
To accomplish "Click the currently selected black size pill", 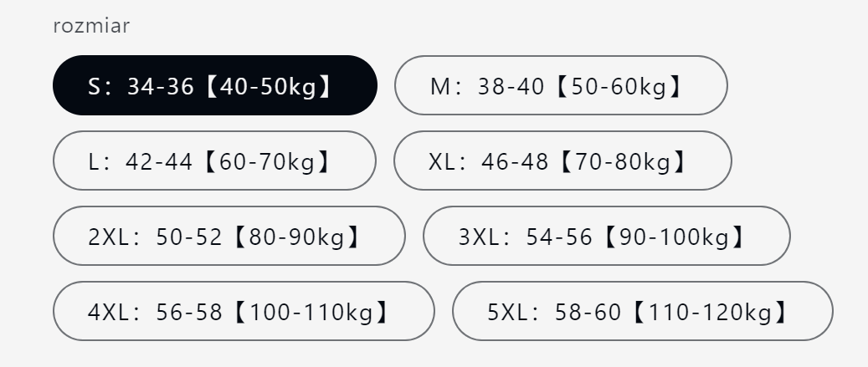I will click(x=214, y=85).
